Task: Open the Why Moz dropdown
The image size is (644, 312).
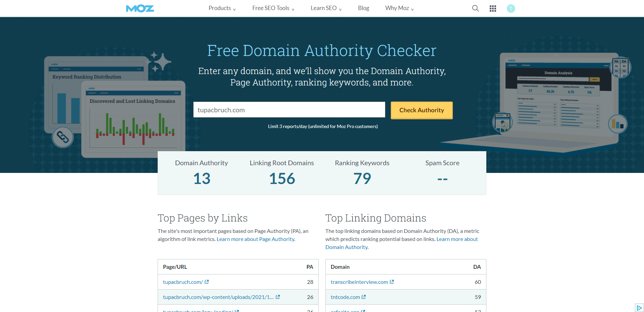Action: click(399, 8)
